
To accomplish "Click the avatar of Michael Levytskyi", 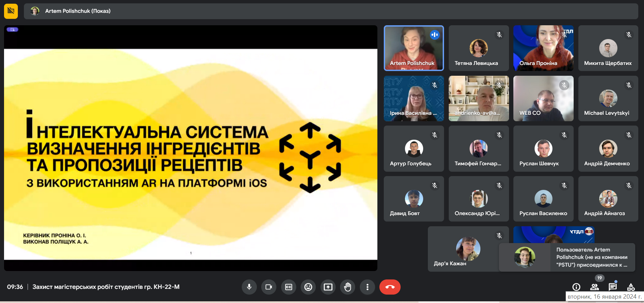I will (608, 98).
